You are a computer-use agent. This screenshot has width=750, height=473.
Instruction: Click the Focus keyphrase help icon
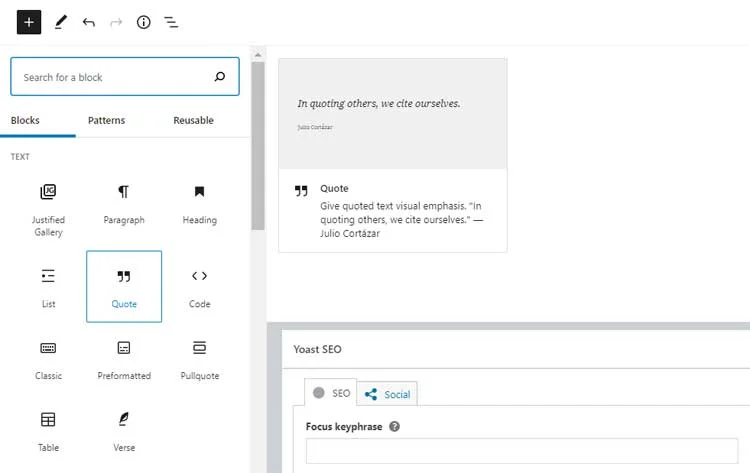click(x=394, y=426)
